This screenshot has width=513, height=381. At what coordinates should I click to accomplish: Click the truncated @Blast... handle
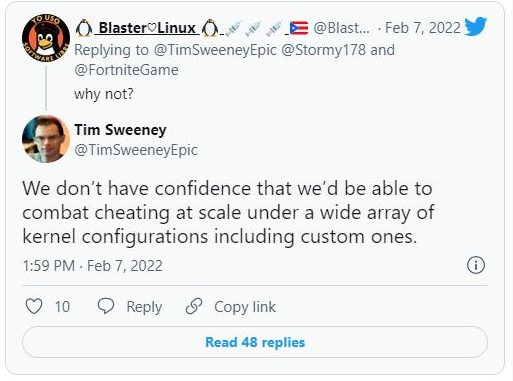pyautogui.click(x=342, y=28)
